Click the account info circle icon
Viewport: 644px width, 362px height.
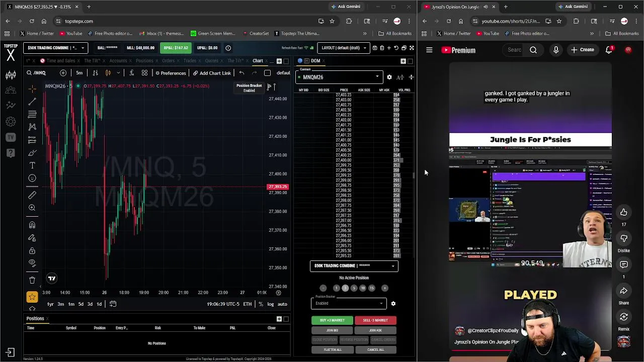pyautogui.click(x=228, y=48)
